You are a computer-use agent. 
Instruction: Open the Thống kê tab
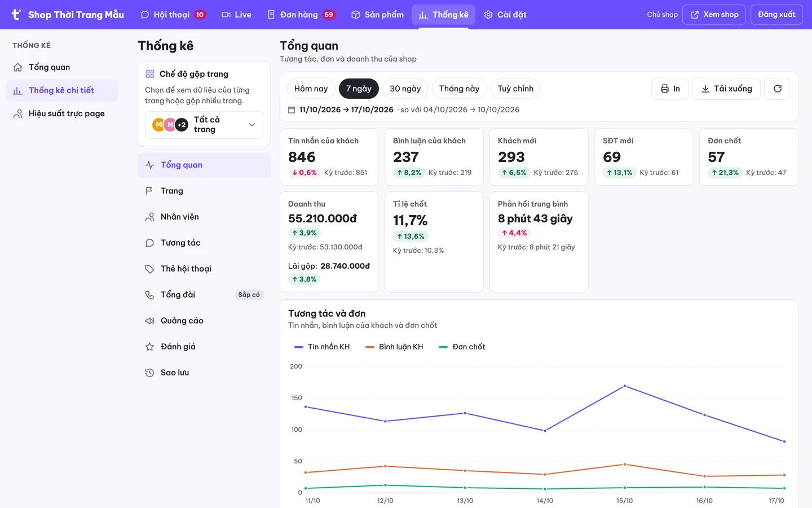point(444,15)
